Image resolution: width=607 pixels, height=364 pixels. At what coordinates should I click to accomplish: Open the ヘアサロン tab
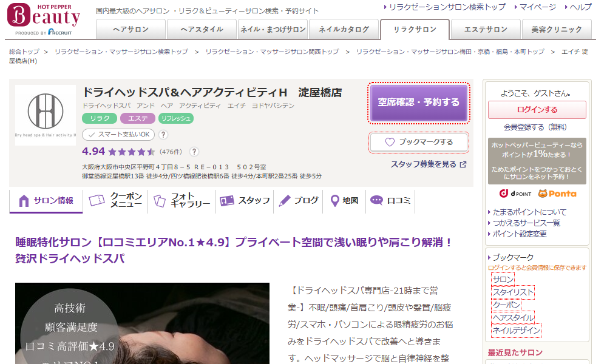[x=131, y=29]
